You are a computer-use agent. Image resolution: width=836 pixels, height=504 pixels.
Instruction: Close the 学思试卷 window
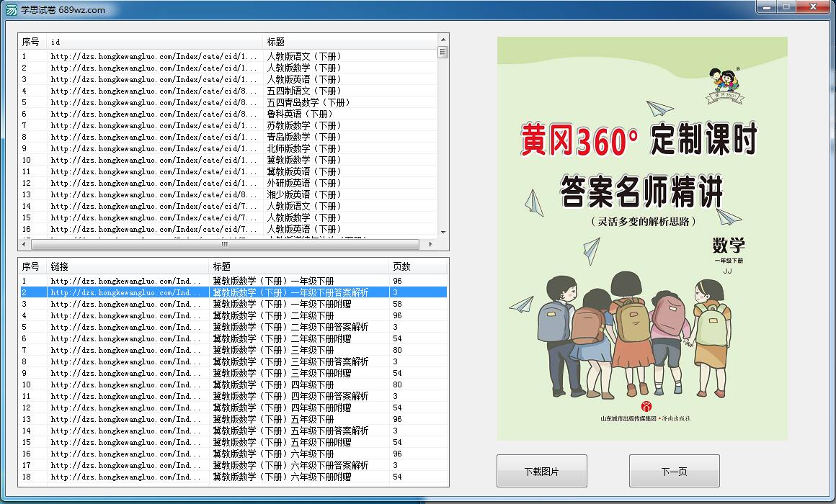[814, 7]
